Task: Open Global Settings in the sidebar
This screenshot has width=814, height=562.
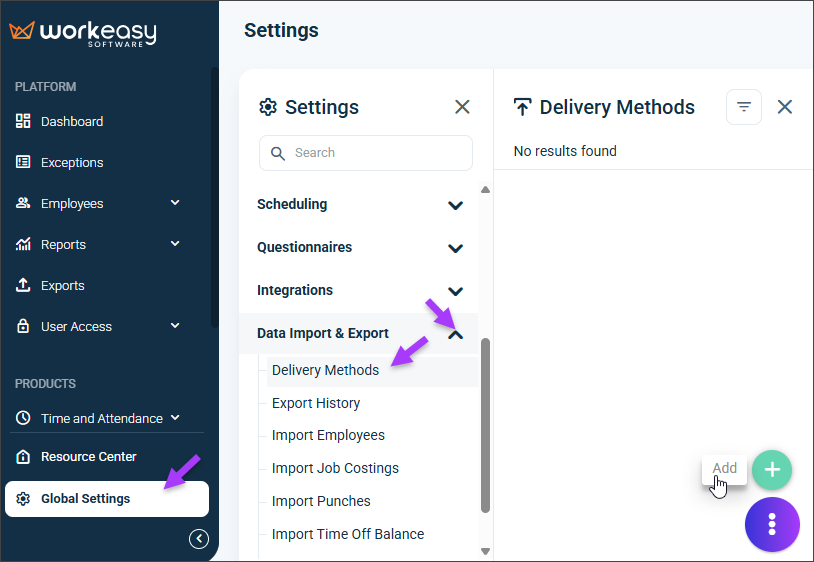Action: [107, 499]
